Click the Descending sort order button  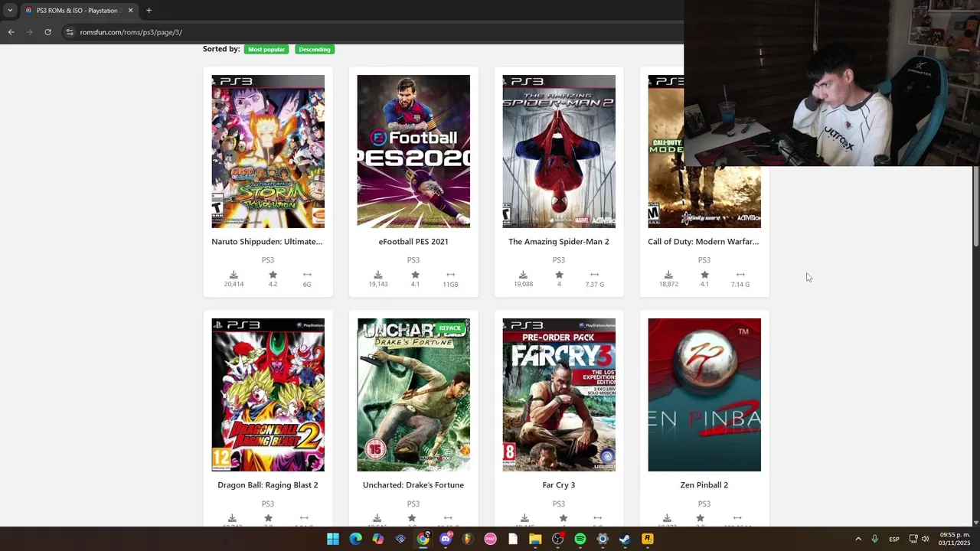point(315,49)
